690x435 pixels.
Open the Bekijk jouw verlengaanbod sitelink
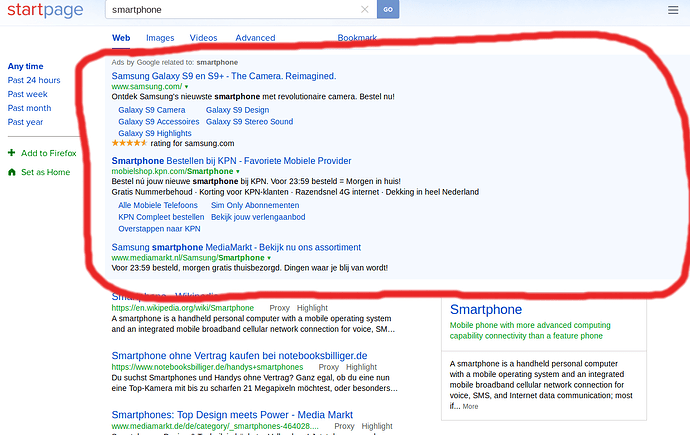coord(258,217)
